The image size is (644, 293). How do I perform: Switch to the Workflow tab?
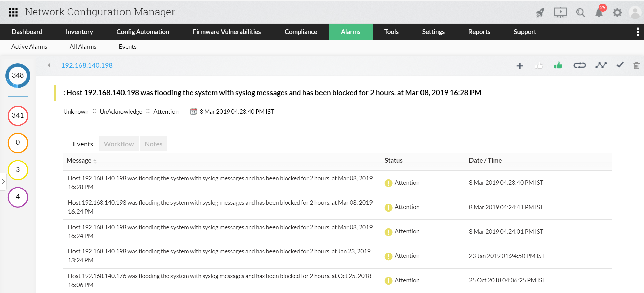click(x=119, y=144)
